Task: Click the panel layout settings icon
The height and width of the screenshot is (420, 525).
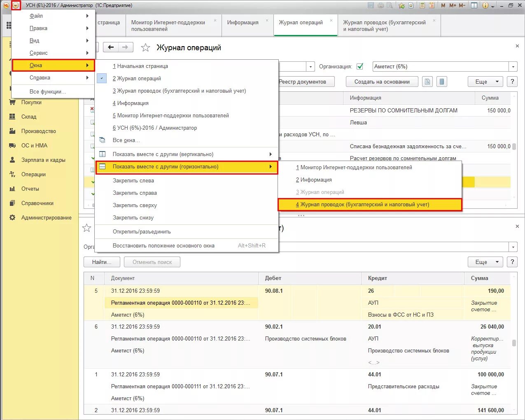Action: [x=474, y=5]
